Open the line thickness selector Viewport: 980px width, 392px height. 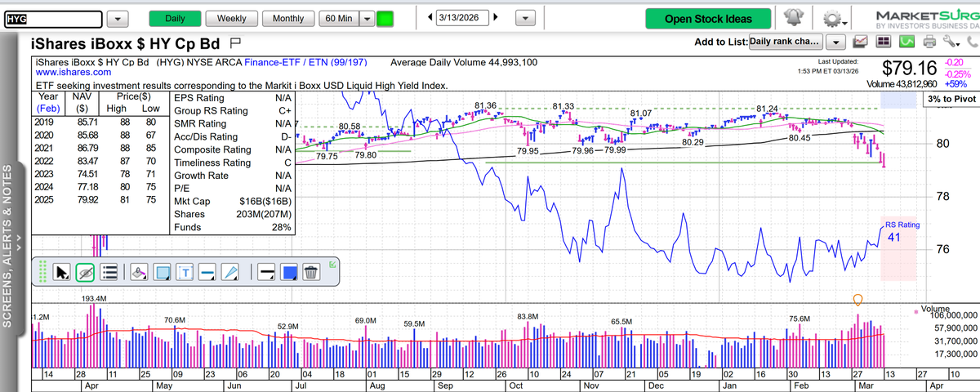point(265,272)
